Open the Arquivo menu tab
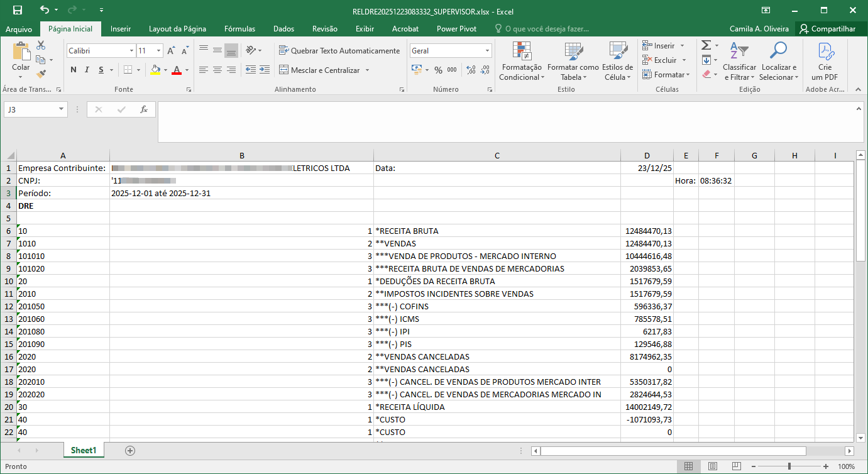This screenshot has height=474, width=868. [19, 29]
